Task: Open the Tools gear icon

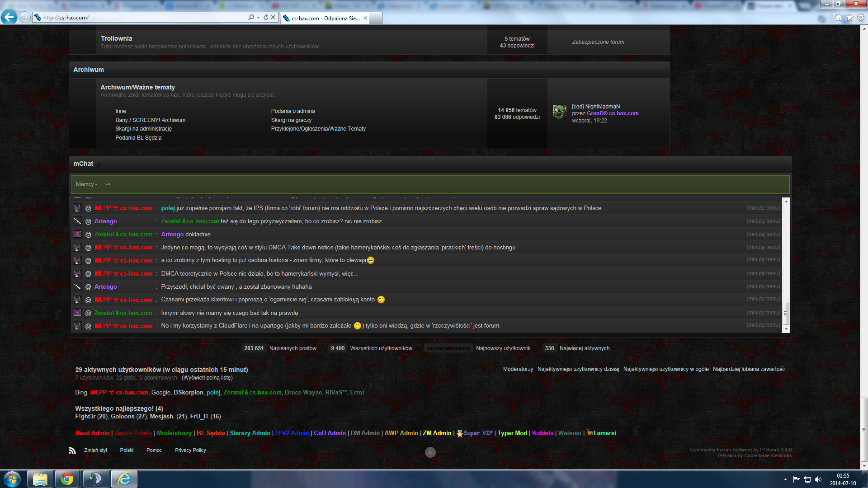Action: (x=861, y=17)
